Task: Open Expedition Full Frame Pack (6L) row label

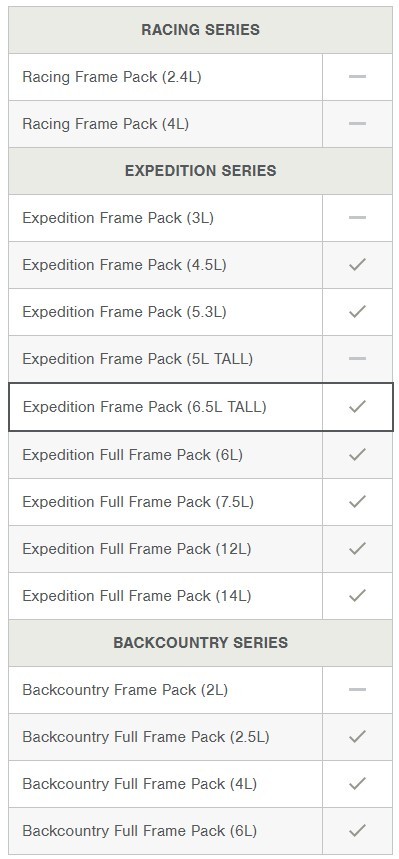Action: 132,455
